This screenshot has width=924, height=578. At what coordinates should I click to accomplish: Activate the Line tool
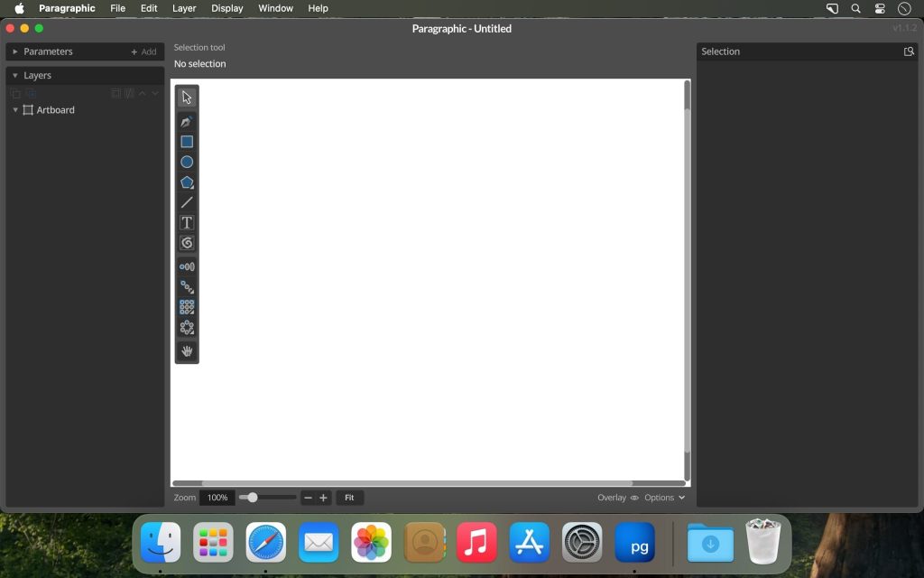pos(187,202)
